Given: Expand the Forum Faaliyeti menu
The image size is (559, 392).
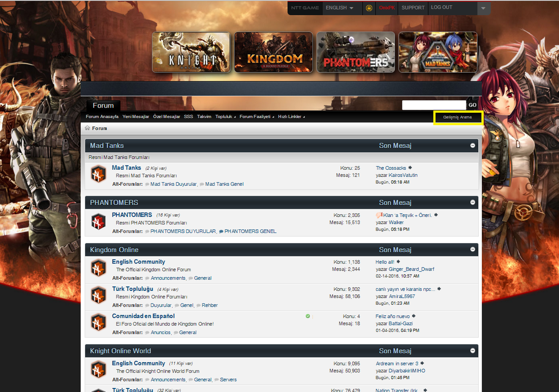Looking at the screenshot, I should tap(257, 116).
